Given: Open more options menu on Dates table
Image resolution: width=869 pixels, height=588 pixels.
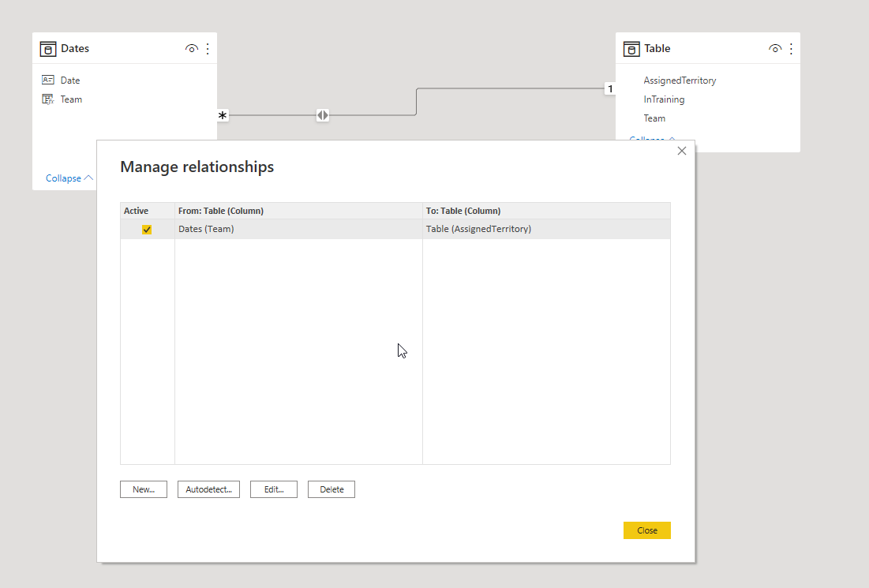Looking at the screenshot, I should (x=208, y=49).
